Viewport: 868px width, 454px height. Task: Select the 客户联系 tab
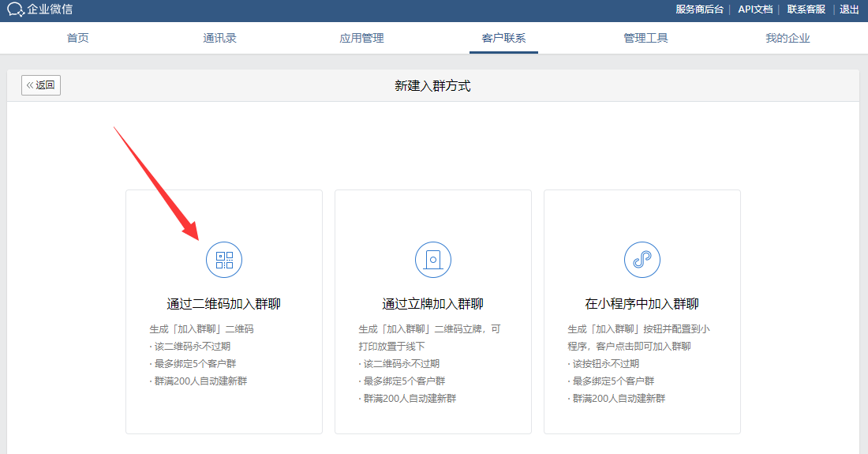[x=503, y=38]
